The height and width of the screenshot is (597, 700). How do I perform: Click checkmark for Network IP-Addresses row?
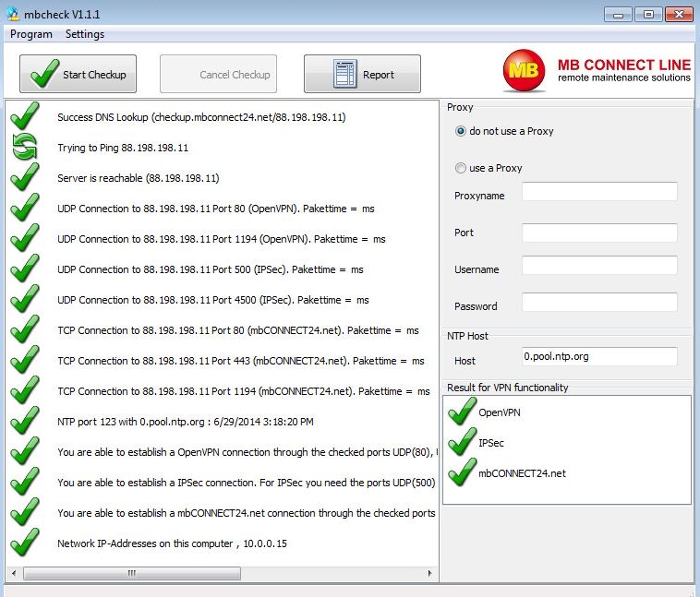[26, 543]
